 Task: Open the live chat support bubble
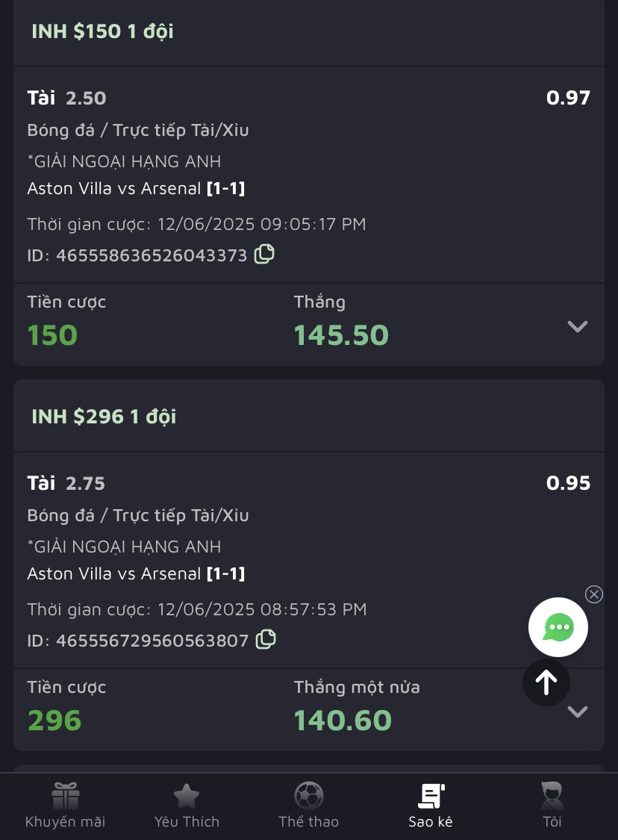[558, 627]
